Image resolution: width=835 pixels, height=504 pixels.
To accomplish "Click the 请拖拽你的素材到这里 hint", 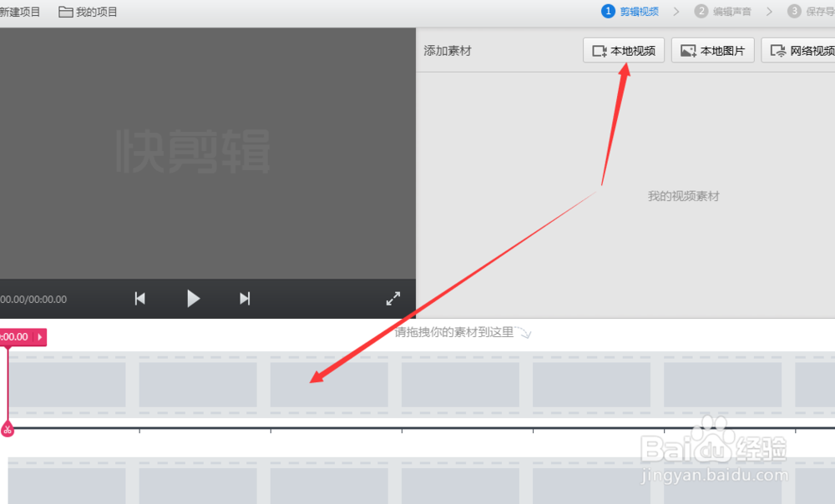I will [x=454, y=332].
